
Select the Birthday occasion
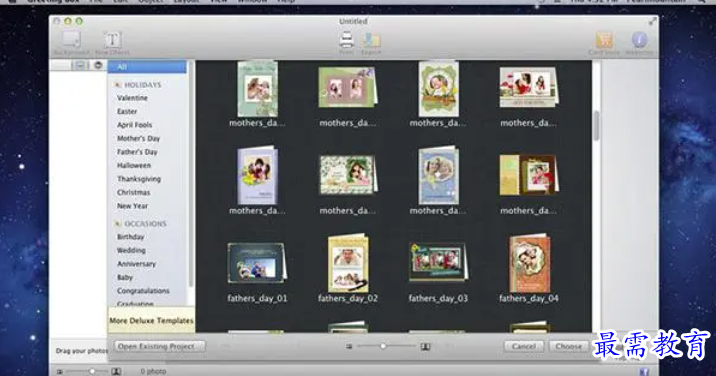click(131, 237)
